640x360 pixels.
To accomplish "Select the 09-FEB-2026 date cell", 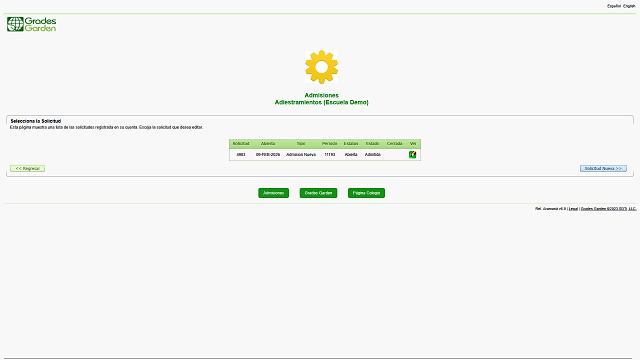I will [268, 155].
